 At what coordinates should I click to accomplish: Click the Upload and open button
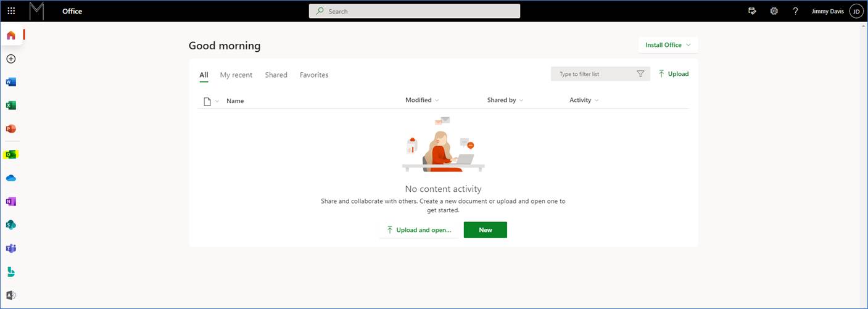(419, 230)
